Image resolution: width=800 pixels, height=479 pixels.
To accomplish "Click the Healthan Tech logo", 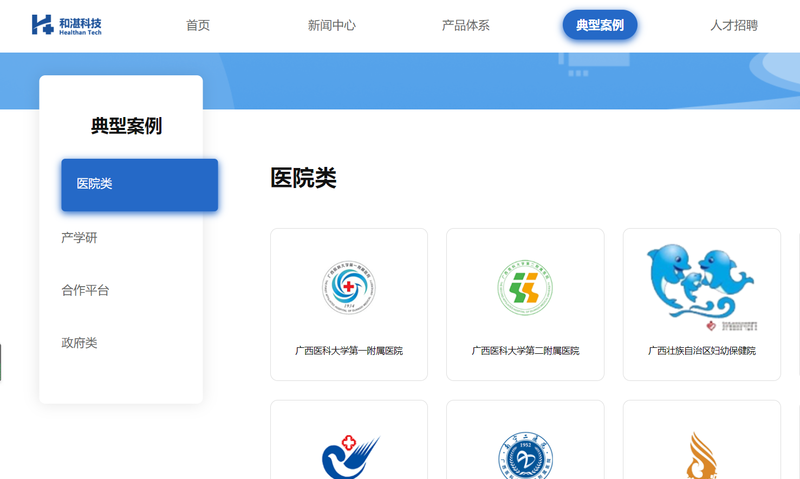I will 67,25.
